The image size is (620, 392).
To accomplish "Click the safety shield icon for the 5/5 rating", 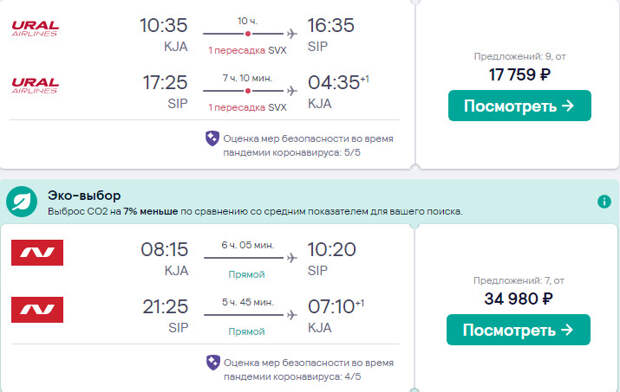I will point(212,138).
